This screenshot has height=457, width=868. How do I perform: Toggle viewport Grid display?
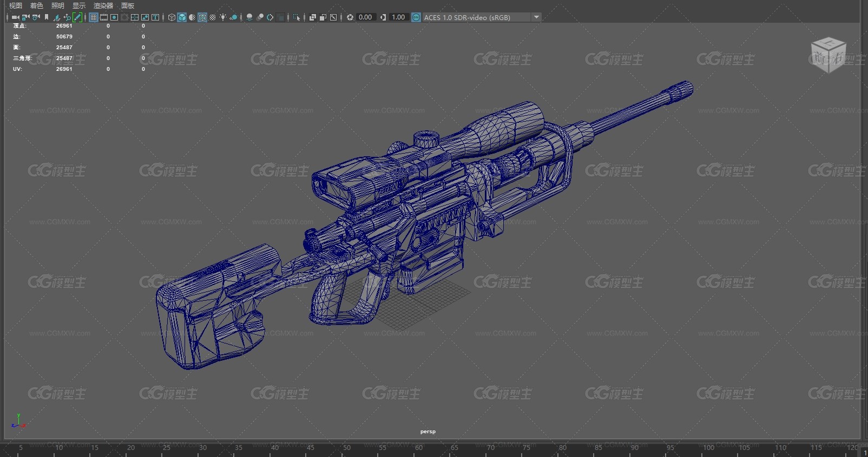94,17
